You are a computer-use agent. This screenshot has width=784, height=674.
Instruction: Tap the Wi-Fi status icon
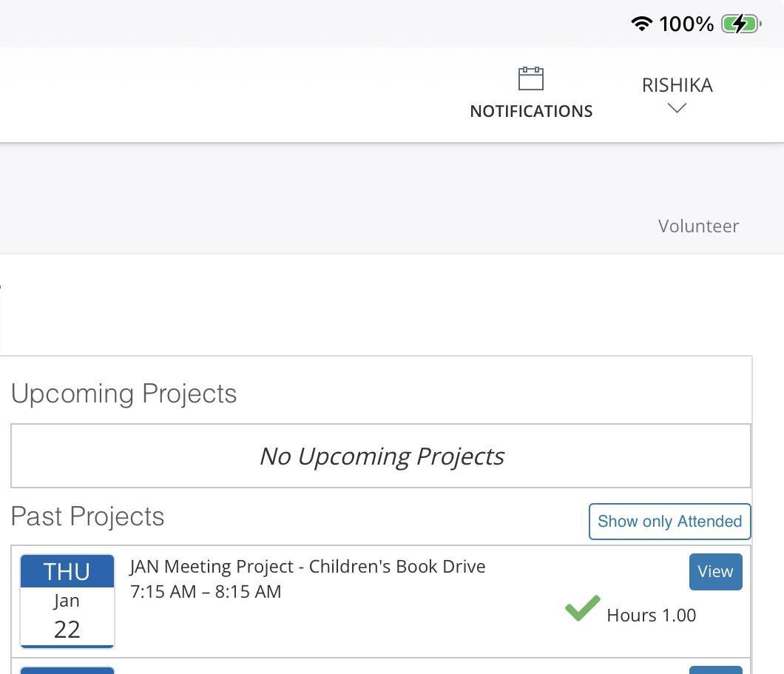(641, 24)
